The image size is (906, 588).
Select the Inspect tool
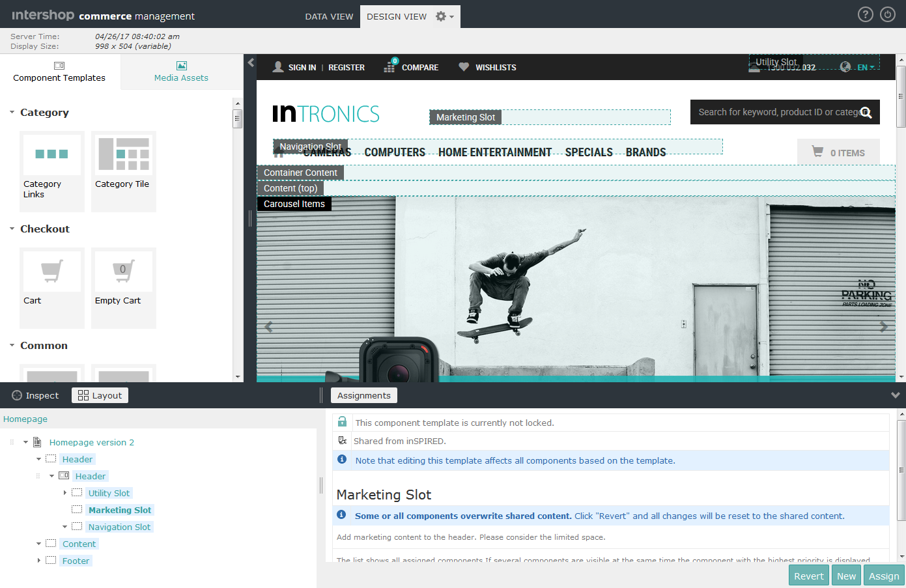(35, 395)
